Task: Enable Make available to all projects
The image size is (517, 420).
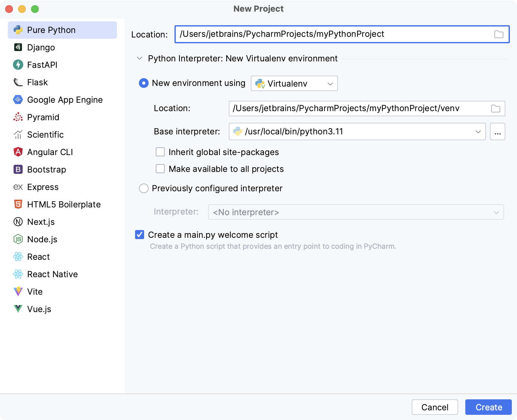Action: coord(160,169)
